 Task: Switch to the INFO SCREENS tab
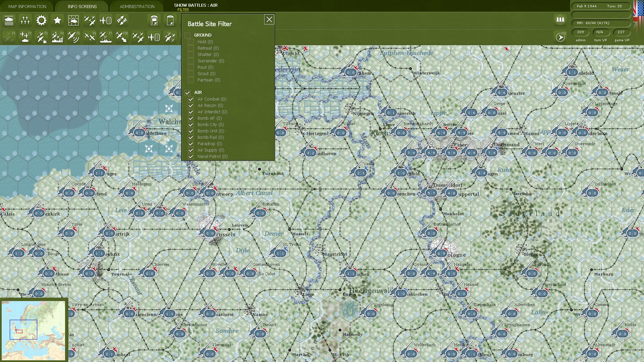[82, 6]
